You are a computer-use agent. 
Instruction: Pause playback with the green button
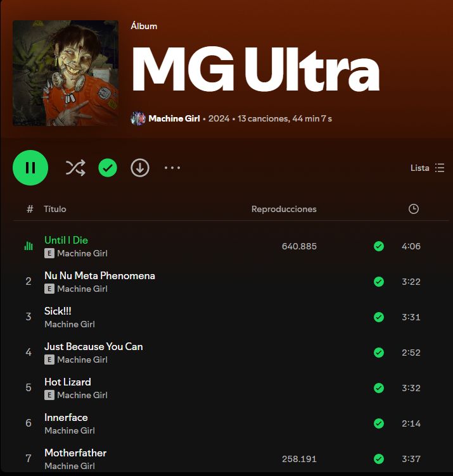click(30, 168)
